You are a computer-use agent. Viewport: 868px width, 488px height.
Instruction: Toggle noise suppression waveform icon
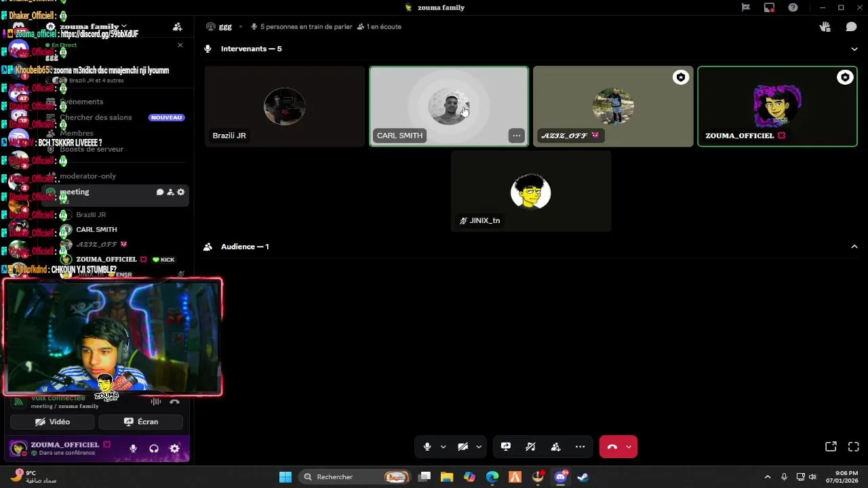coord(156,402)
